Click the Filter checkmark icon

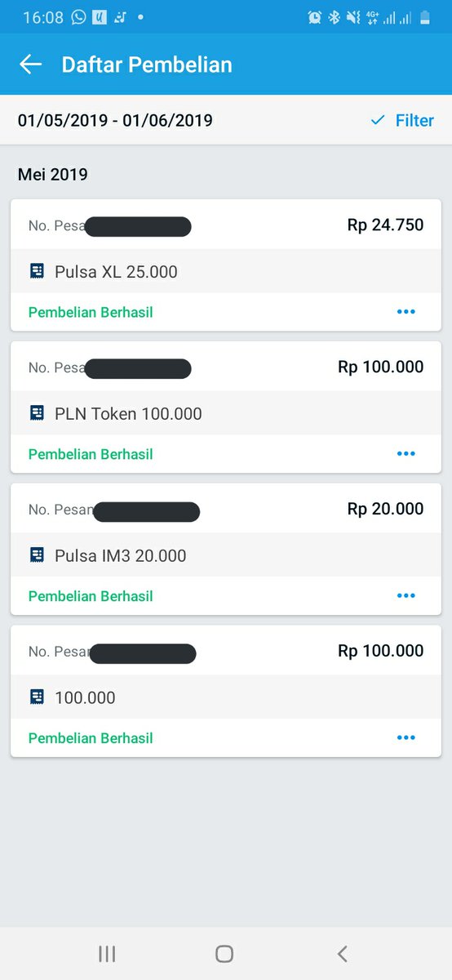377,120
